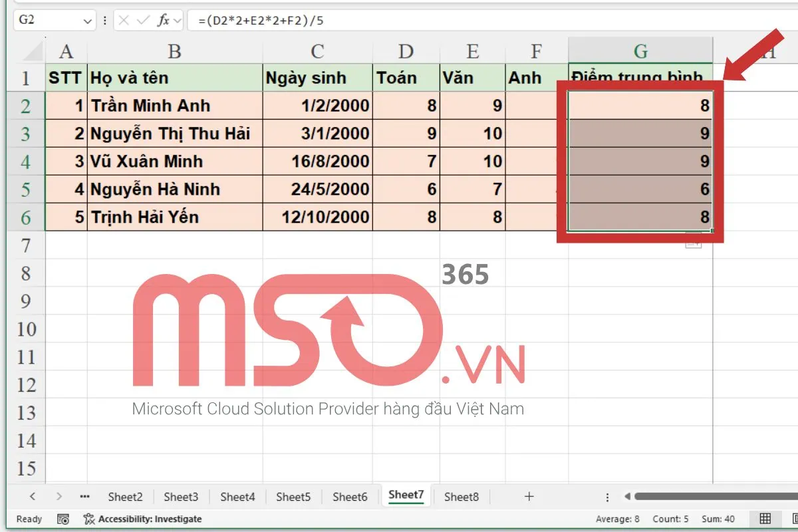Switch to Sheet4 tab
798x532 pixels.
point(237,496)
